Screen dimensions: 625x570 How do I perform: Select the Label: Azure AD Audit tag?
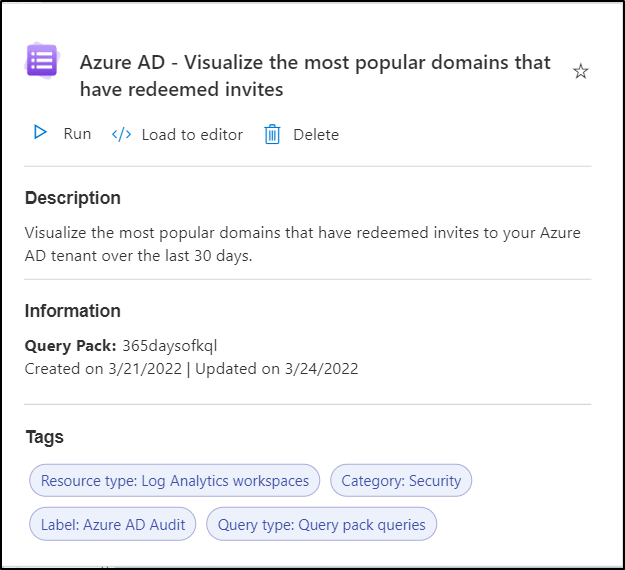tap(113, 525)
